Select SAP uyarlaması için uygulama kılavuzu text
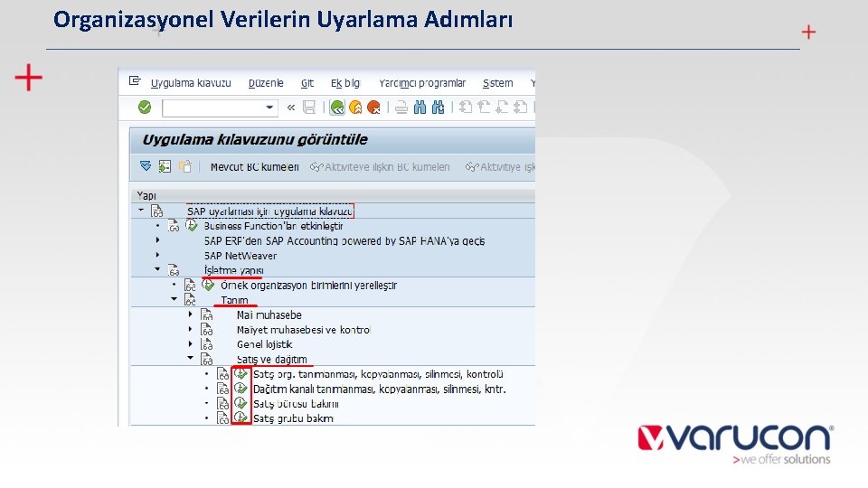Viewport: 868px width, 488px height. pyautogui.click(x=269, y=211)
